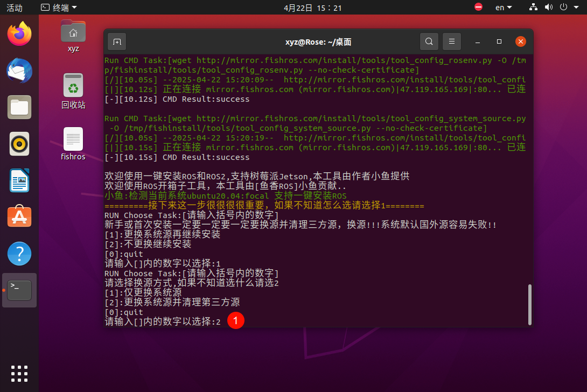
Task: Open LibreOffice Writer from the dock
Action: 19,180
